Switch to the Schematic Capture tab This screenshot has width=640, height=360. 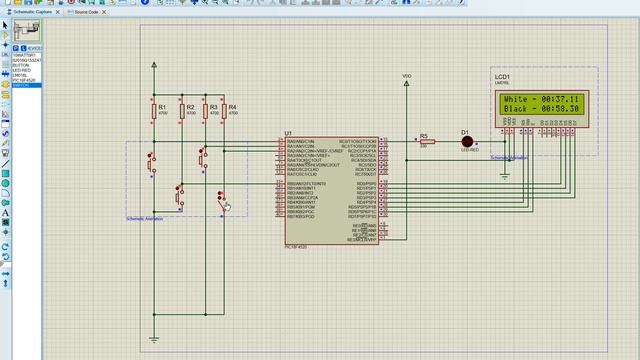point(33,12)
